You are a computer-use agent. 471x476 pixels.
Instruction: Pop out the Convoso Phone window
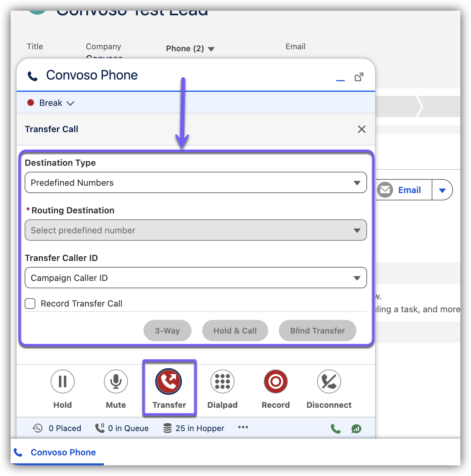(359, 77)
